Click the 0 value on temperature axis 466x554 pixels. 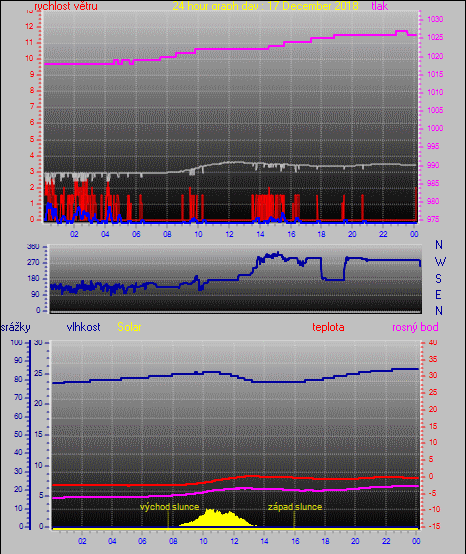(x=431, y=476)
